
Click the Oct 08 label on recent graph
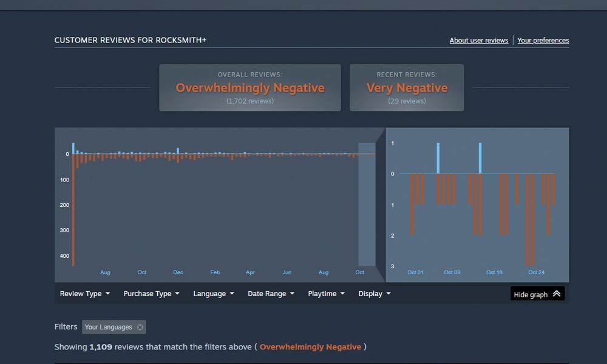tap(452, 272)
